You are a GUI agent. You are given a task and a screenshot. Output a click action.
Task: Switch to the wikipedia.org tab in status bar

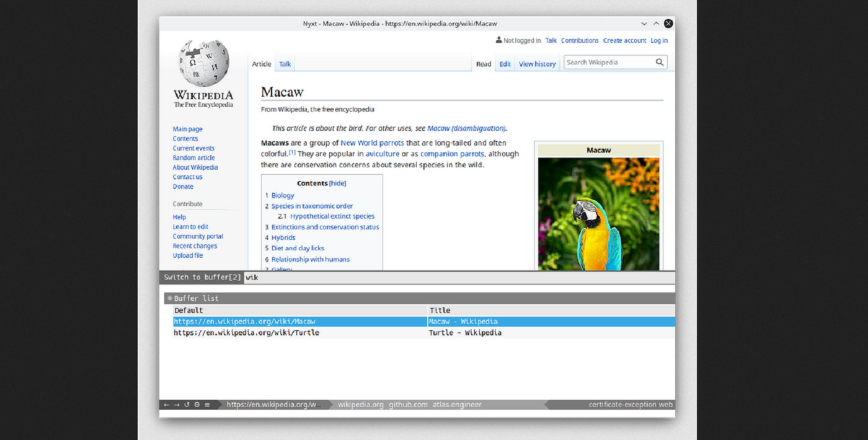click(360, 405)
